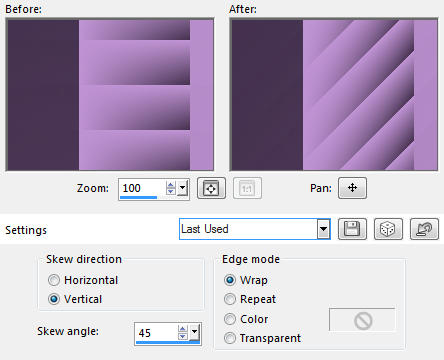Open the Skew angle slider dropdown arrow
This screenshot has width=444, height=360.
click(x=194, y=332)
